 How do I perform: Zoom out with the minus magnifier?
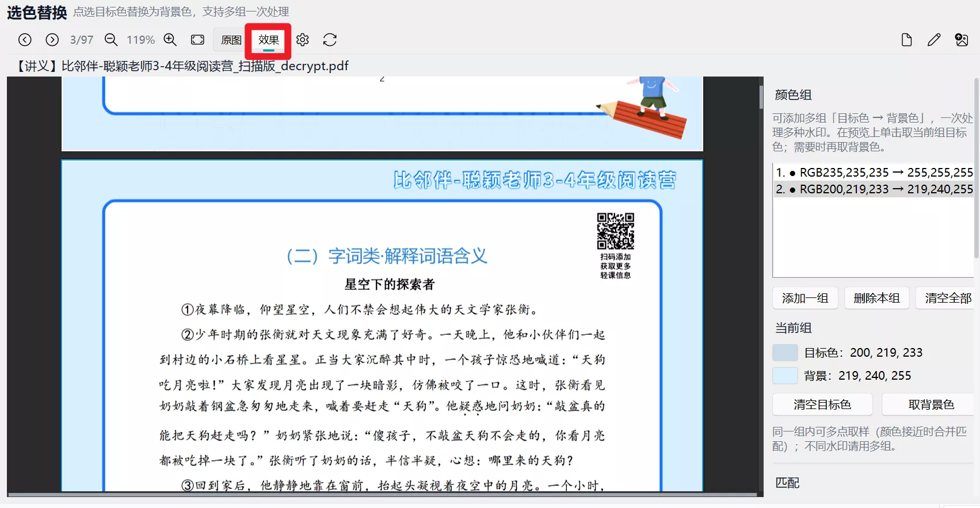point(111,40)
